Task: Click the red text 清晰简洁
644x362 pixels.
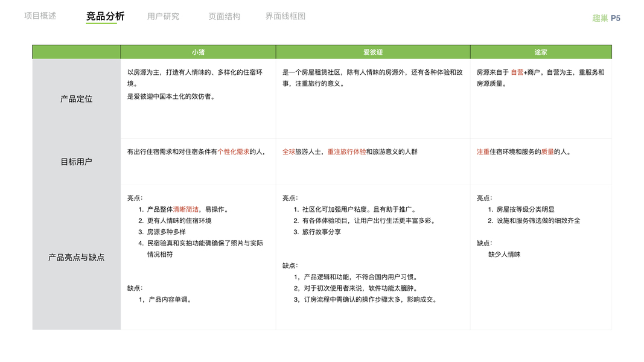Action: click(x=186, y=209)
